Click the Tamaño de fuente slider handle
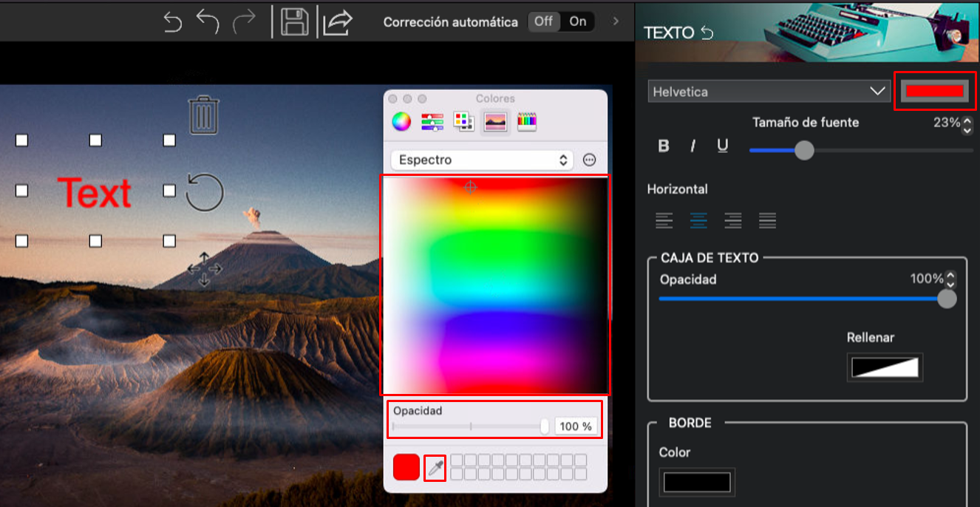 point(804,150)
